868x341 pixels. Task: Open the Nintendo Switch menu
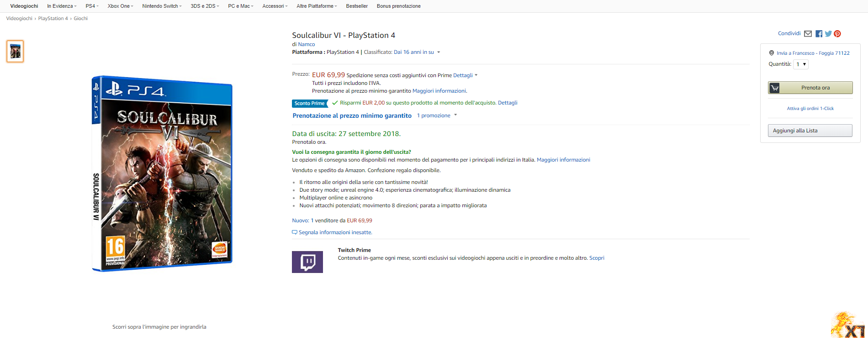coord(162,6)
